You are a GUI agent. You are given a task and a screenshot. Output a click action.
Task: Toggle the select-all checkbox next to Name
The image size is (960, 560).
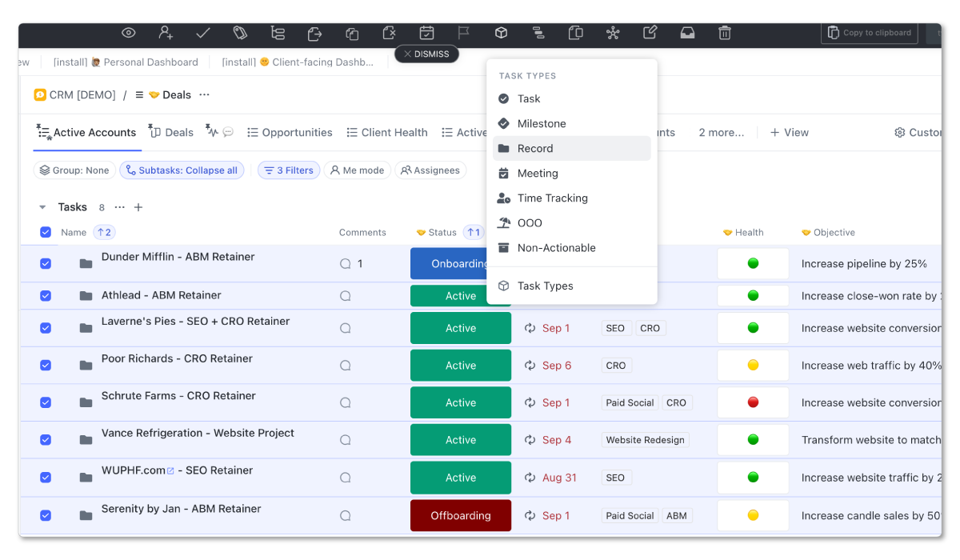(x=46, y=232)
